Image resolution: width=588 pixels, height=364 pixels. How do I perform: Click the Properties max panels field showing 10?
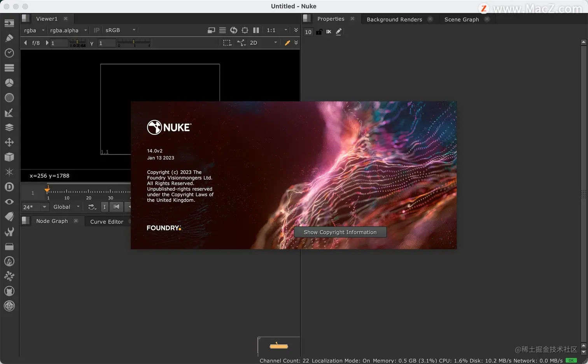308,32
